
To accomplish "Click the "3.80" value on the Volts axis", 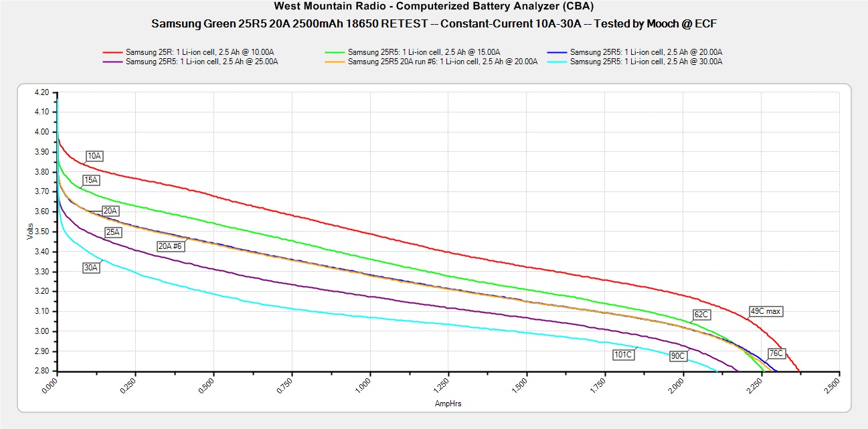I will click(x=41, y=172).
